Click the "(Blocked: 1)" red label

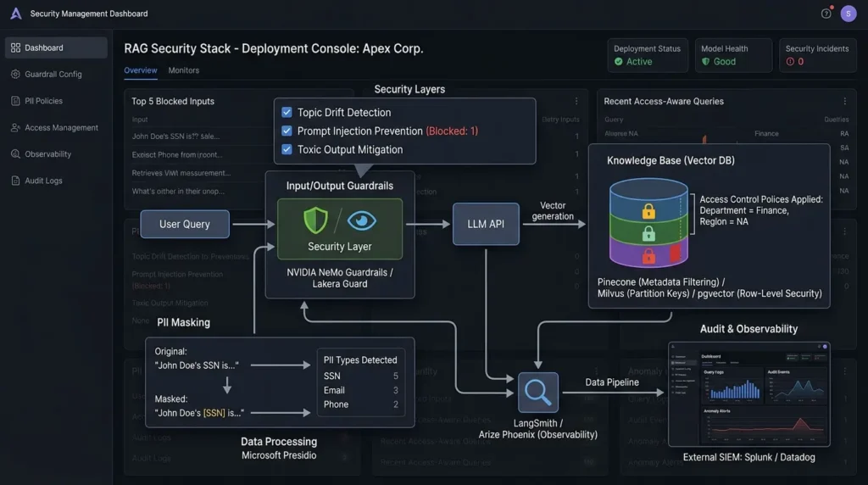[452, 131]
